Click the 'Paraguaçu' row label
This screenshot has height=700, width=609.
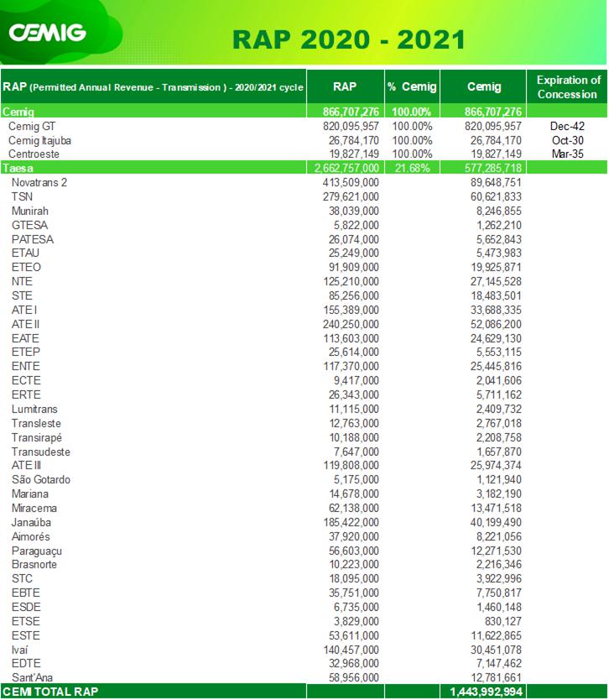click(x=37, y=551)
